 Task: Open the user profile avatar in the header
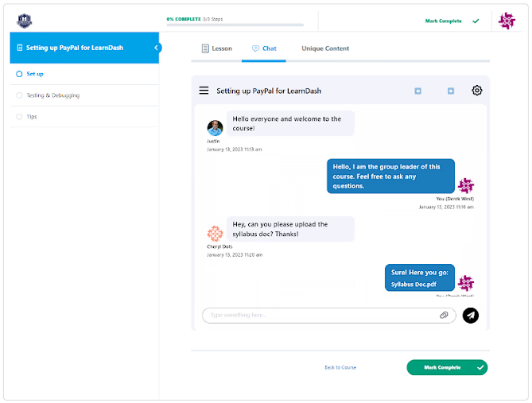(507, 21)
